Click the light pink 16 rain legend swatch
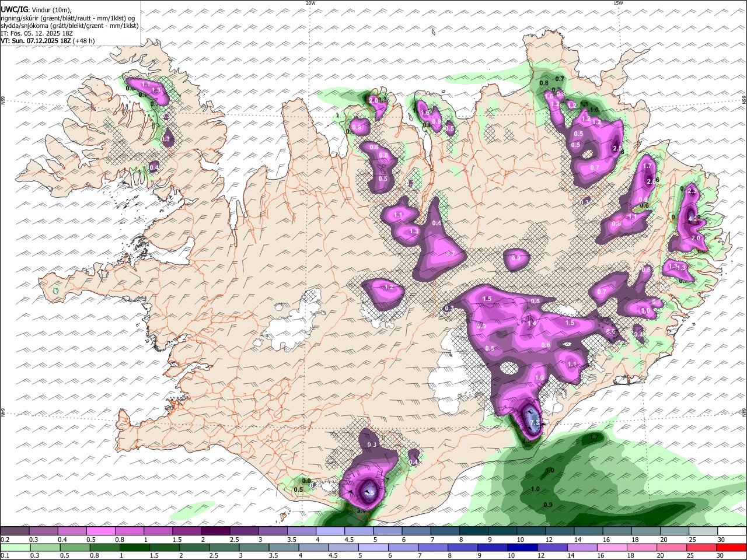The width and height of the screenshot is (747, 560). point(612,547)
